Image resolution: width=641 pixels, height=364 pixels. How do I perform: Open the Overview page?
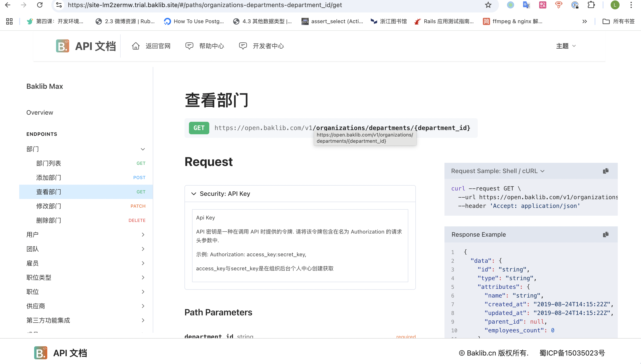click(40, 112)
